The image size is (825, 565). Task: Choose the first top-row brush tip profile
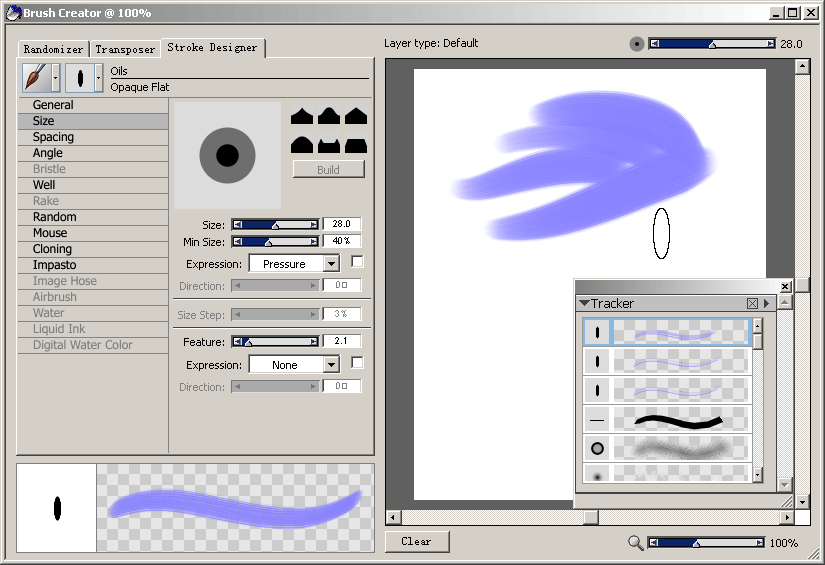pos(302,116)
